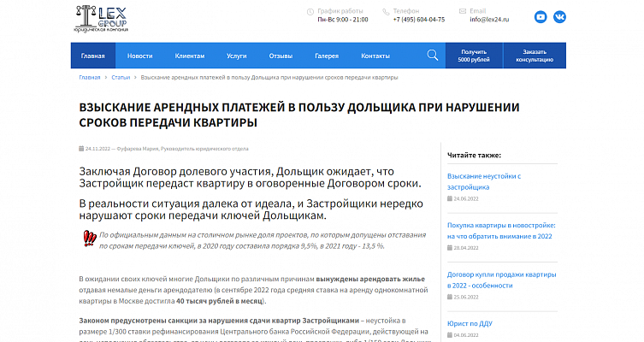Open the VK social network icon
Image resolution: width=644 pixels, height=342 pixels.
point(559,17)
